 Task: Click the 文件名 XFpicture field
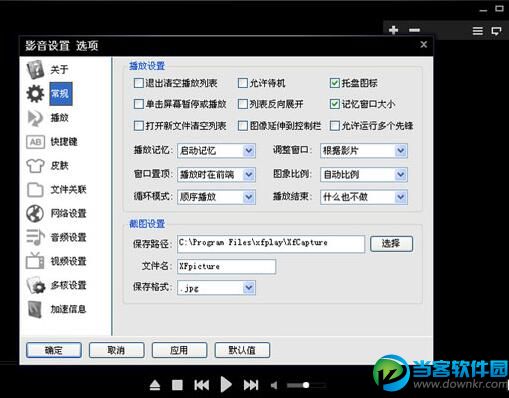(226, 266)
